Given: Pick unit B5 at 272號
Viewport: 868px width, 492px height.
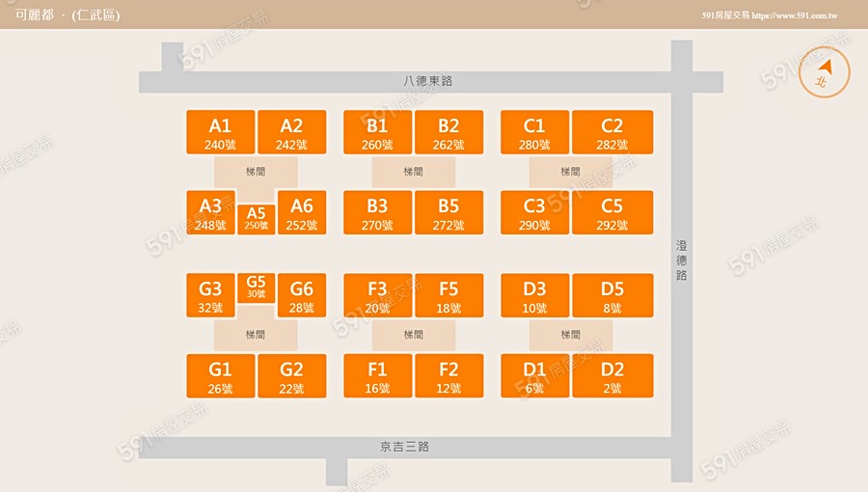Looking at the screenshot, I should click(x=448, y=213).
